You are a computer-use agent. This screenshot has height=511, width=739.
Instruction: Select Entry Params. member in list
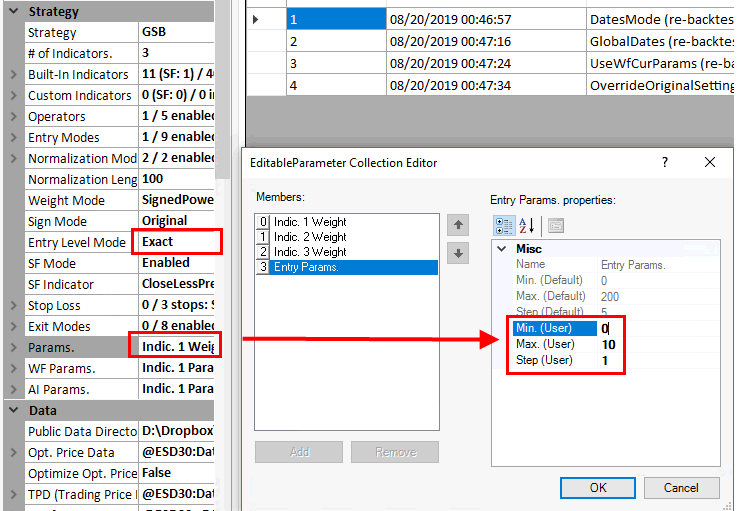[x=310, y=267]
